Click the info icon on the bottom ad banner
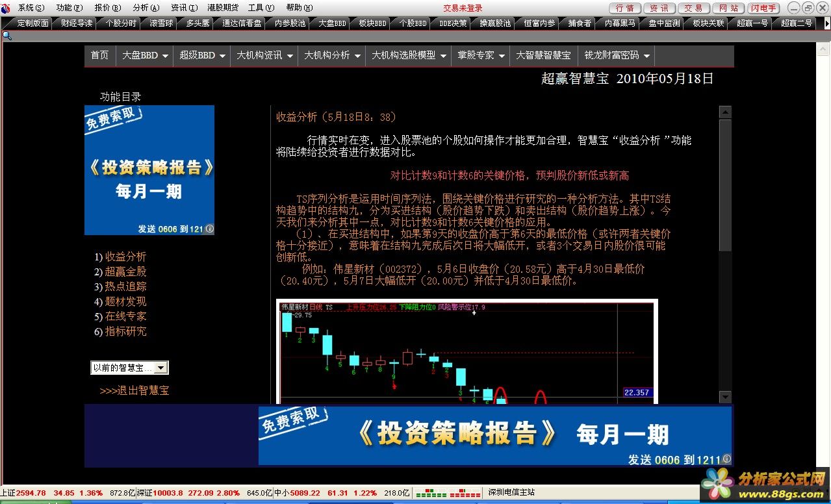Viewport: 831px width, 504px height. (726, 459)
